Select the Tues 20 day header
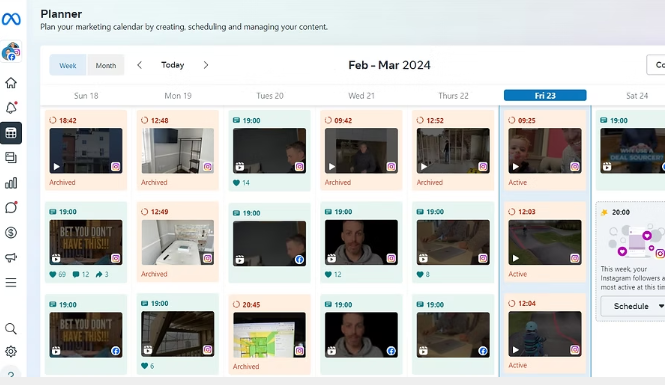This screenshot has width=665, height=385. pos(270,96)
